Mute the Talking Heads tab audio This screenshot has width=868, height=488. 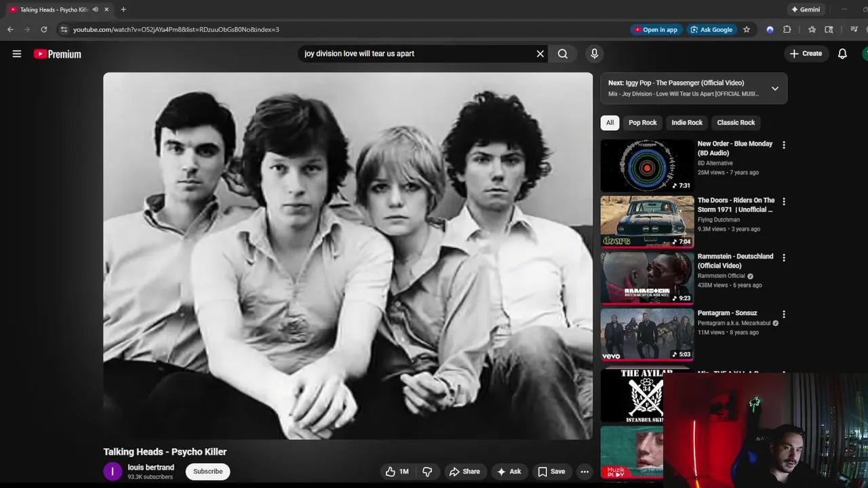96,9
